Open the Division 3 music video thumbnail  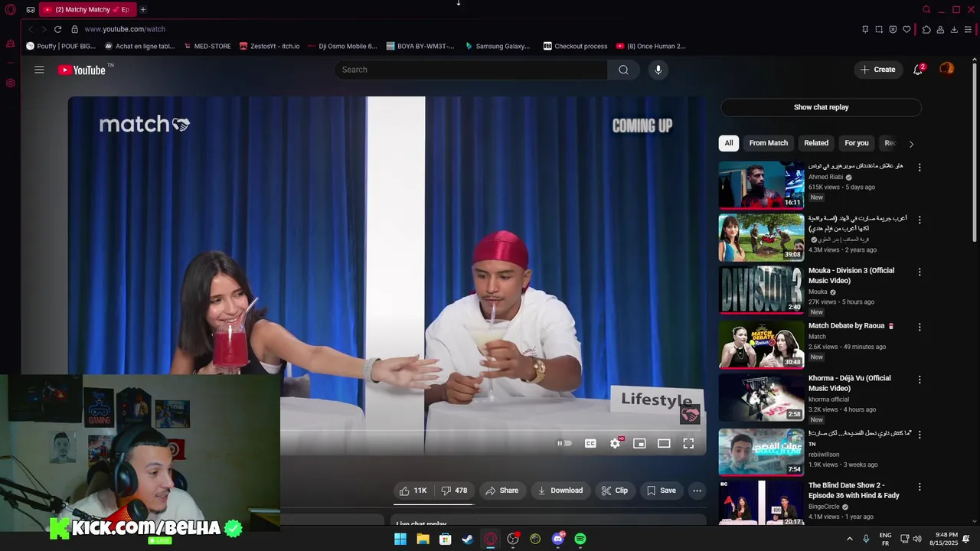[761, 290]
